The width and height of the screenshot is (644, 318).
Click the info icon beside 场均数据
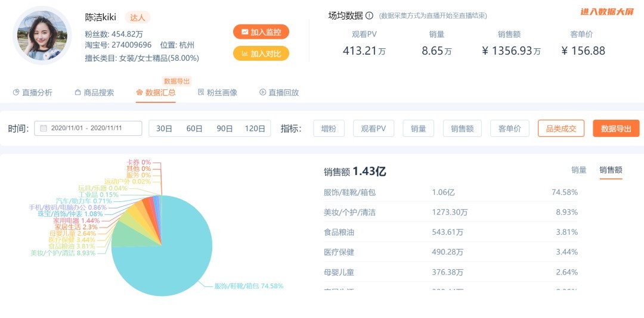point(369,16)
